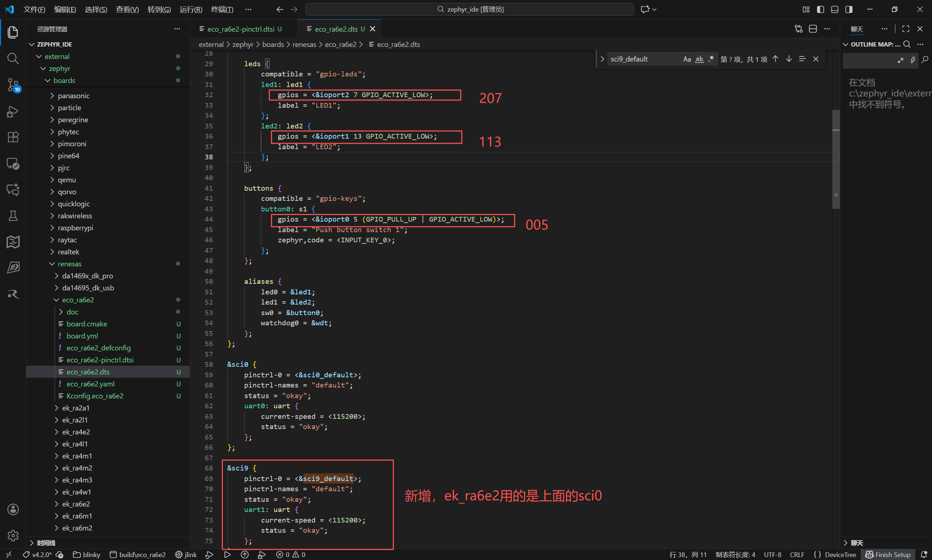Click Finish Setup in status bar
The image size is (932, 560).
point(888,554)
